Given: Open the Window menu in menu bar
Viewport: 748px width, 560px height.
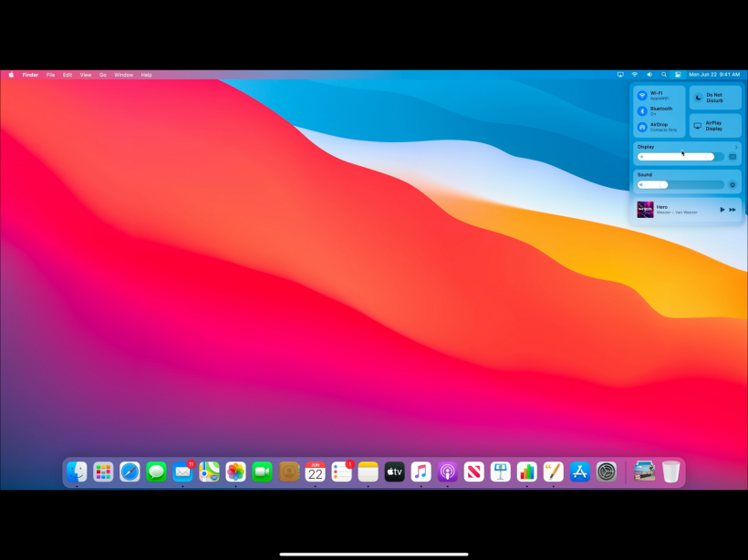Looking at the screenshot, I should (x=123, y=75).
